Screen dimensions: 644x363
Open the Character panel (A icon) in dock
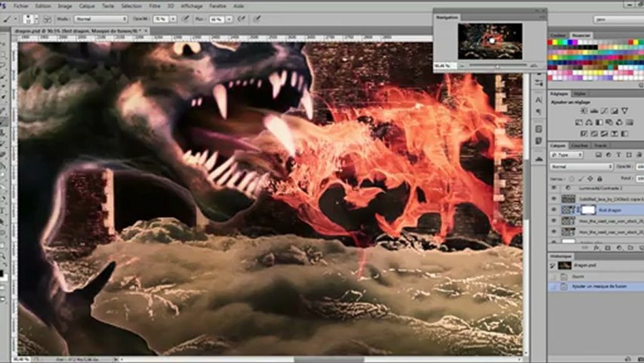tap(538, 100)
